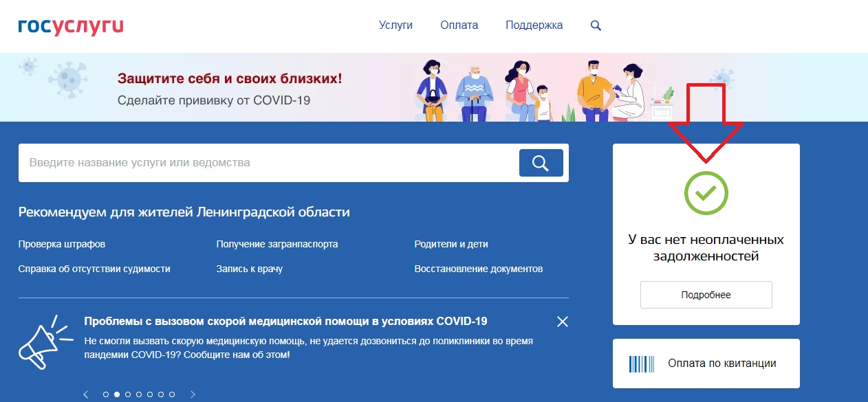Open Получение загранпаспорта link
The width and height of the screenshot is (868, 402).
coord(277,244)
